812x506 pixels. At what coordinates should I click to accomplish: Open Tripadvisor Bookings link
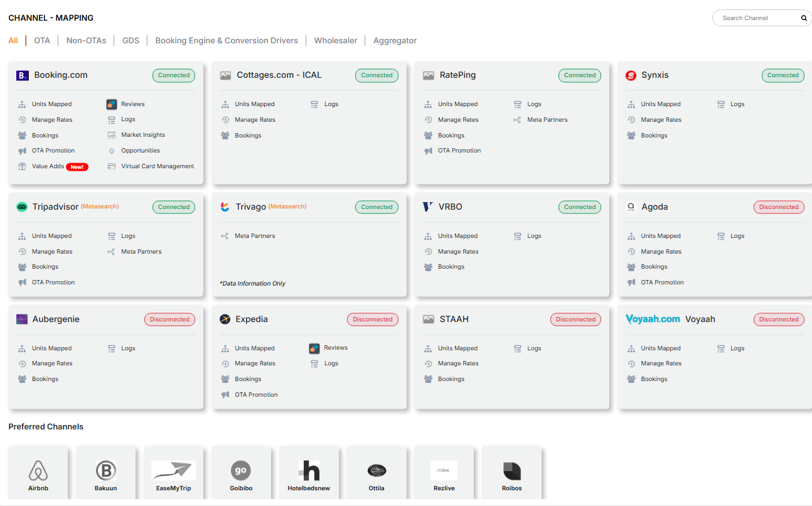45,267
